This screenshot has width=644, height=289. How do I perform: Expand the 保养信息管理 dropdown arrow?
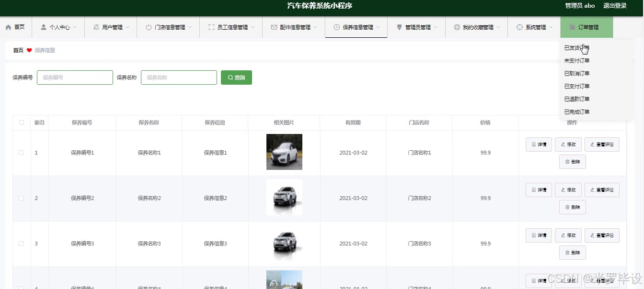pyautogui.click(x=378, y=28)
